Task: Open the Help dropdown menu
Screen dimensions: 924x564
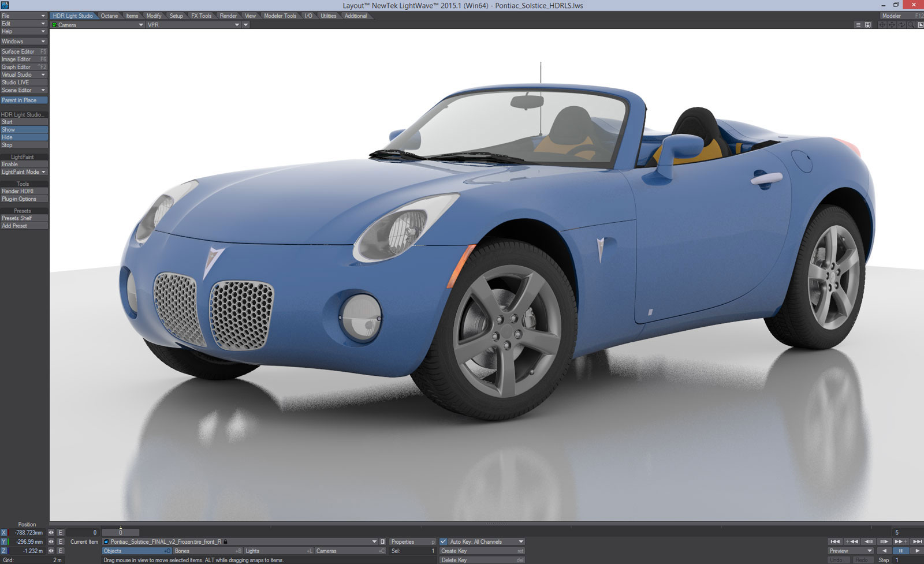Action: coord(24,31)
